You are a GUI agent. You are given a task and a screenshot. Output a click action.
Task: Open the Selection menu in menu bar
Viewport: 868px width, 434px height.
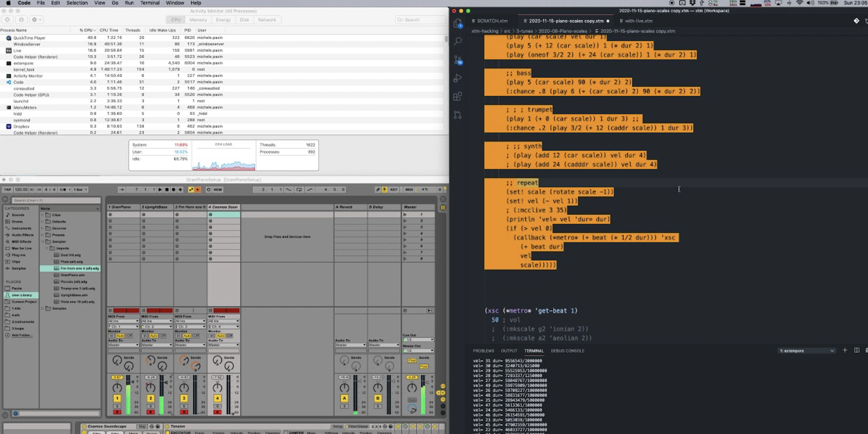coord(77,3)
